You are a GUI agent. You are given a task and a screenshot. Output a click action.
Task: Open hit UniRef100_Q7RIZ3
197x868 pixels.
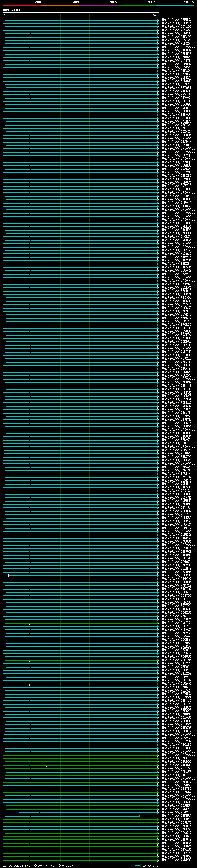tap(177, 616)
